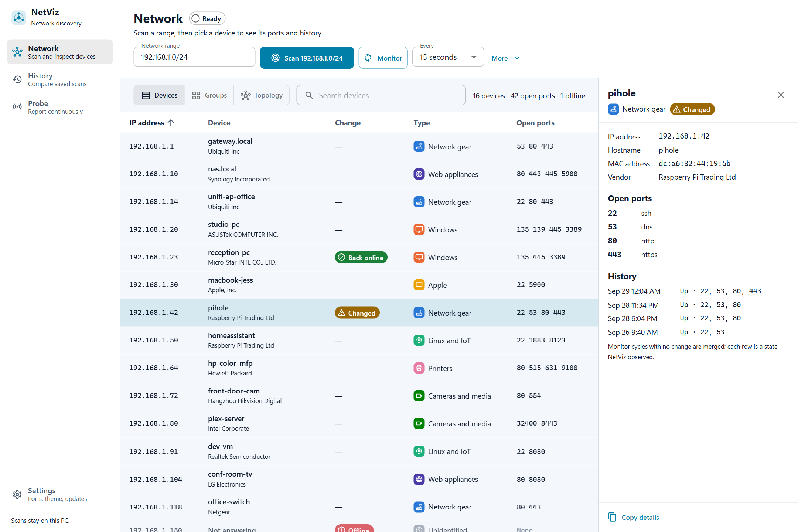Viewport: 798px width, 532px height.
Task: Close the pihole details panel
Action: pos(781,95)
